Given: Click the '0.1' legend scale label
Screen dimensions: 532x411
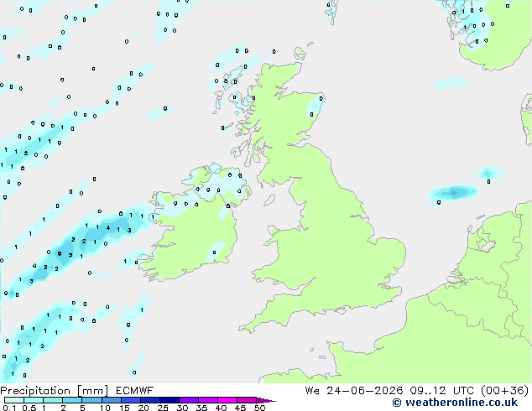Looking at the screenshot, I should 9,408.
